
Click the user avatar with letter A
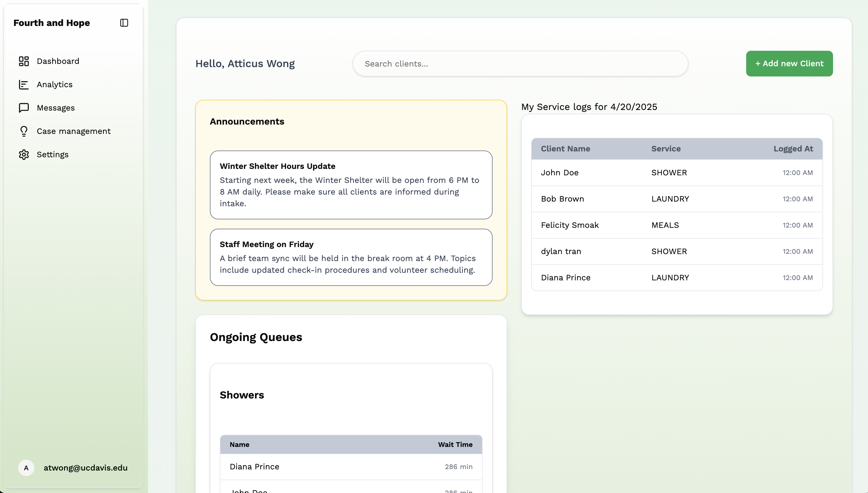pos(26,468)
